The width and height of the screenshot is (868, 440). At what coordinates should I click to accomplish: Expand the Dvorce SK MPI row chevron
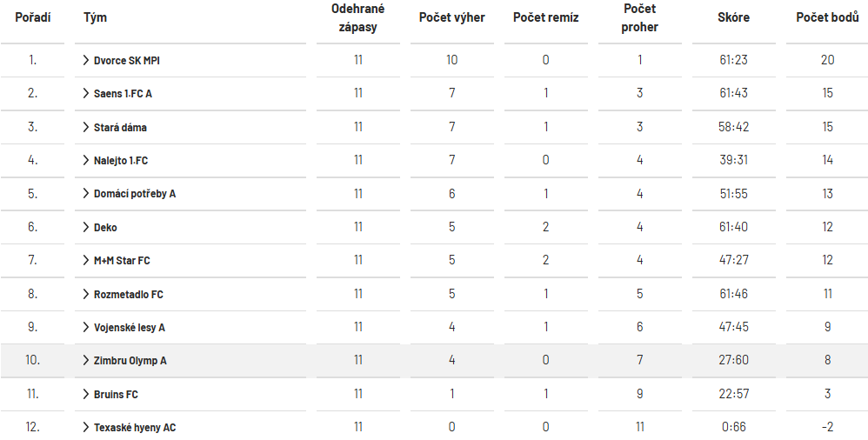86,60
